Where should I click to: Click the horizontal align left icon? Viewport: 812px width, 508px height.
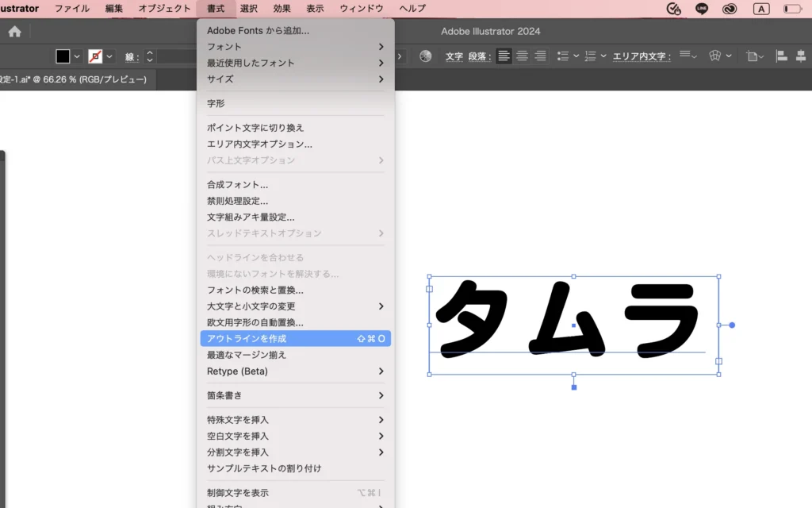tap(781, 56)
